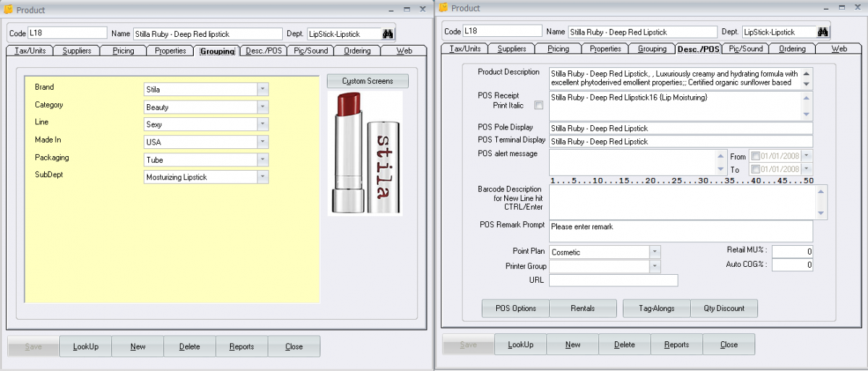
Task: Click New button in right window
Action: coord(573,344)
